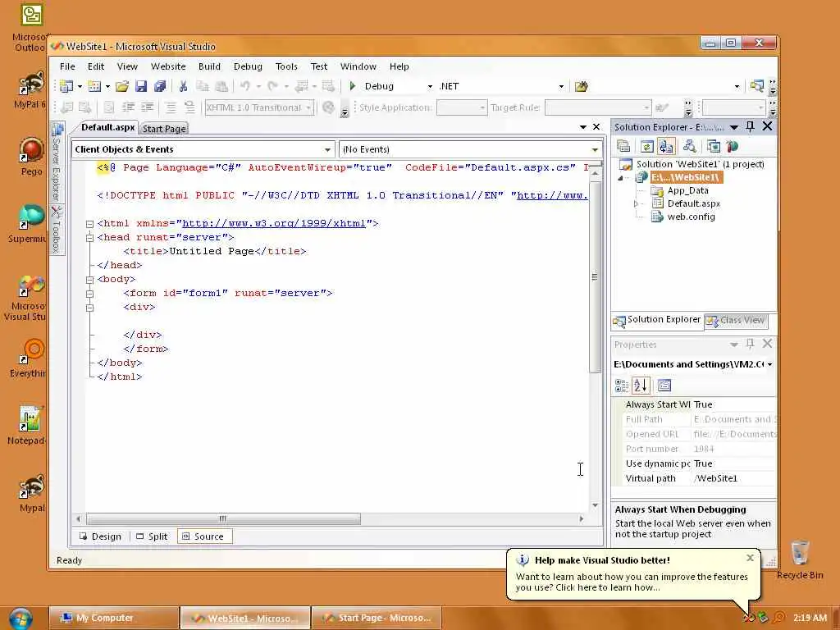Click the Find in Files toolbar icon

[x=582, y=86]
